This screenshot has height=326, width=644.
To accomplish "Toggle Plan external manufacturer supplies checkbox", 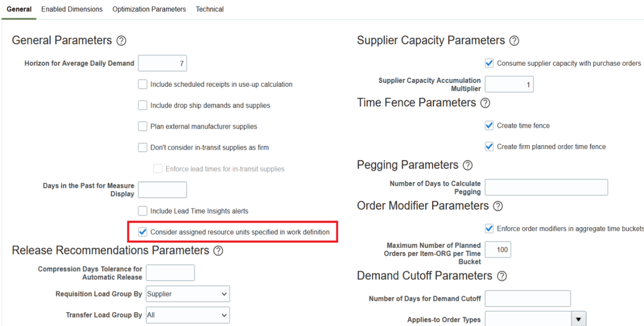I will 143,127.
